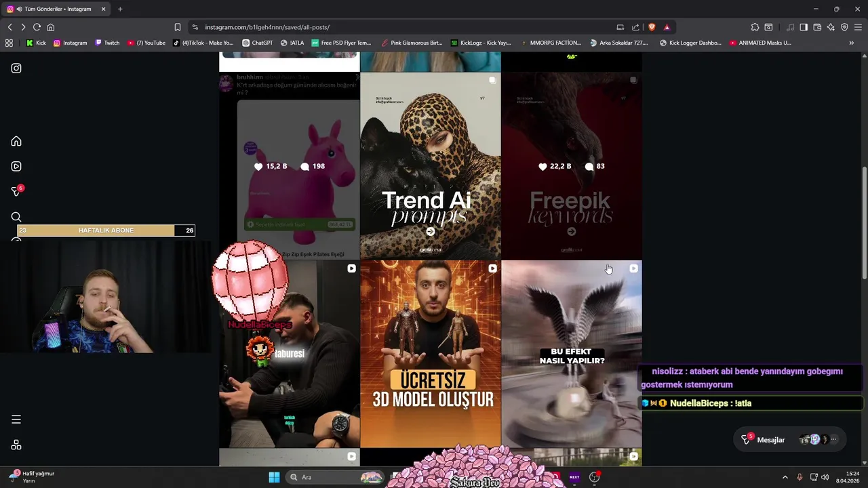868x488 pixels.
Task: Open Brave Shields lion icon
Action: [652, 27]
